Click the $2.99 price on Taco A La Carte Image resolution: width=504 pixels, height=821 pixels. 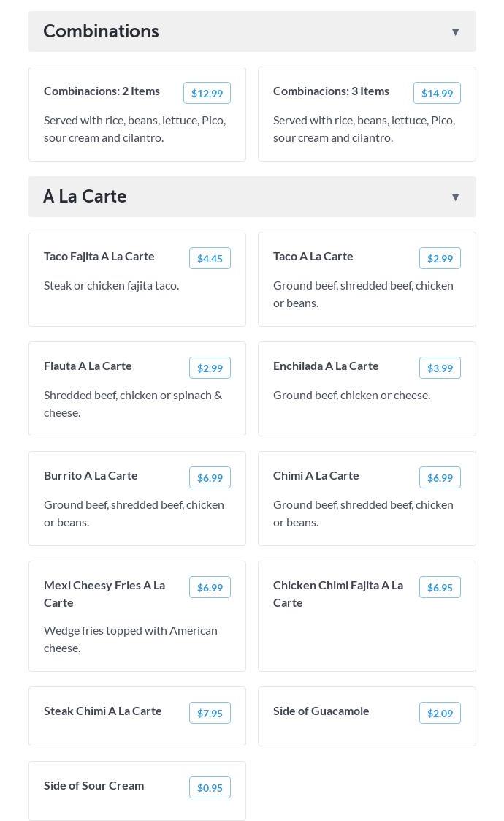tap(440, 258)
